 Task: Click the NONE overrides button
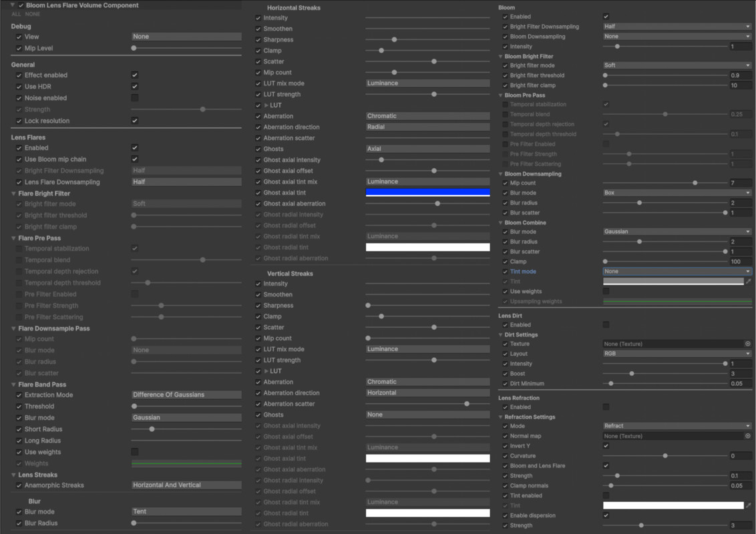point(32,14)
